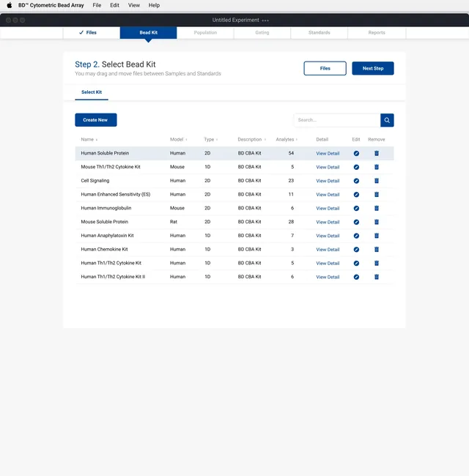Viewport: 469px width, 476px height.
Task: View Detail for Human Th1/Th2 Cytokine Kit
Action: pyautogui.click(x=328, y=263)
